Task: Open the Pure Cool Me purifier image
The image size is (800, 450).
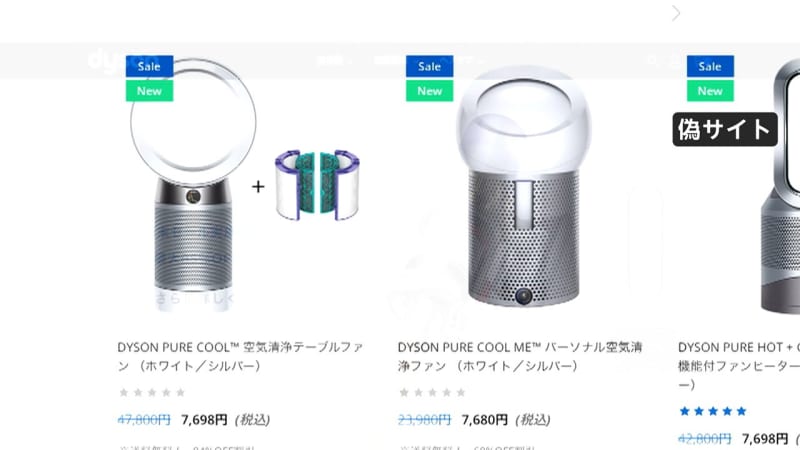Action: click(523, 186)
